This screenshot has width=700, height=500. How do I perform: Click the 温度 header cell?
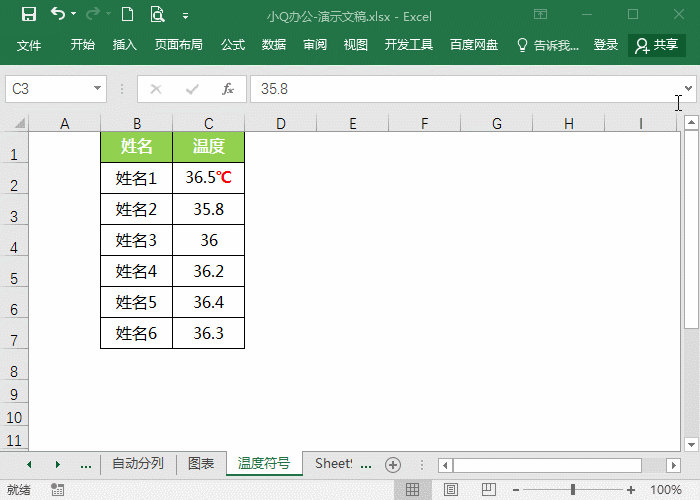pyautogui.click(x=208, y=147)
